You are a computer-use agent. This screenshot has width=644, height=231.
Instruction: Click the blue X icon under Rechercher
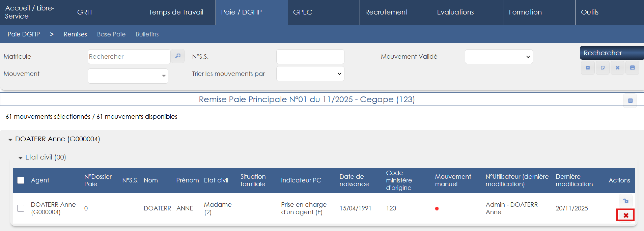click(x=617, y=68)
